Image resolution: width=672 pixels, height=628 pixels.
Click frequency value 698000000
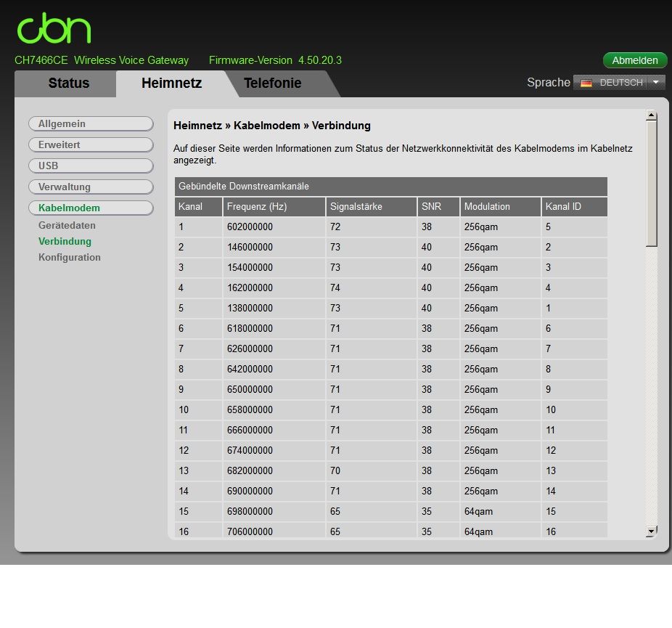250,511
